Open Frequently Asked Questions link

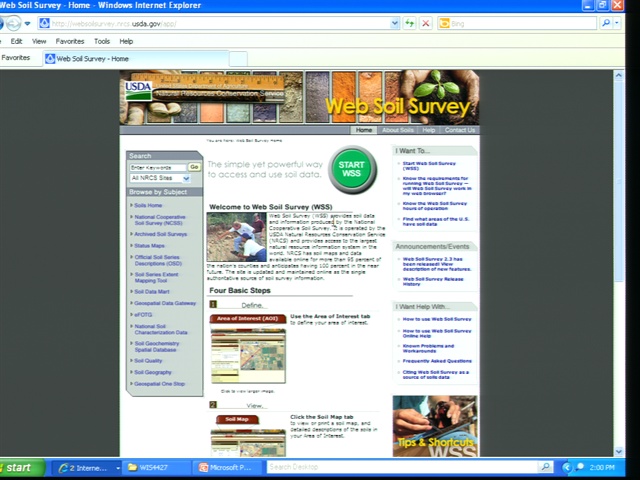[437, 361]
